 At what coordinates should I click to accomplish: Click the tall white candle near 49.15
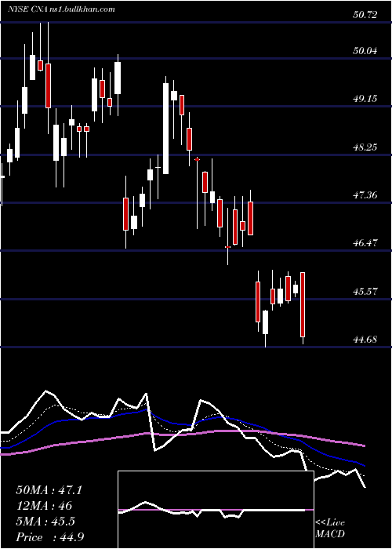(x=166, y=129)
